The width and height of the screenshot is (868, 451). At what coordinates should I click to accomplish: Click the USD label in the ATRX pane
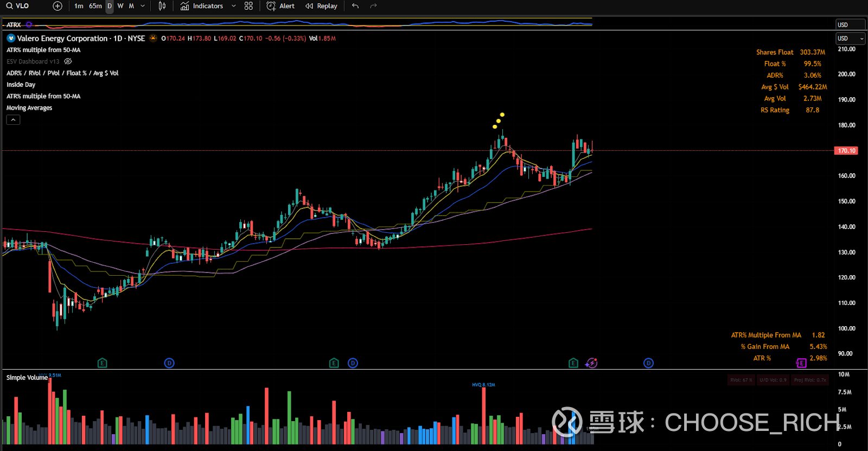[843, 25]
